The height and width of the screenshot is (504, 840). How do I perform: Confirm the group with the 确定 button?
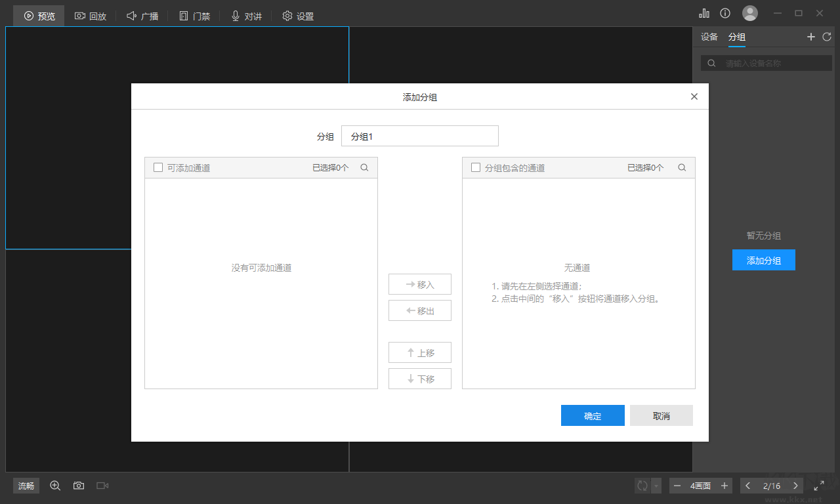click(x=593, y=415)
